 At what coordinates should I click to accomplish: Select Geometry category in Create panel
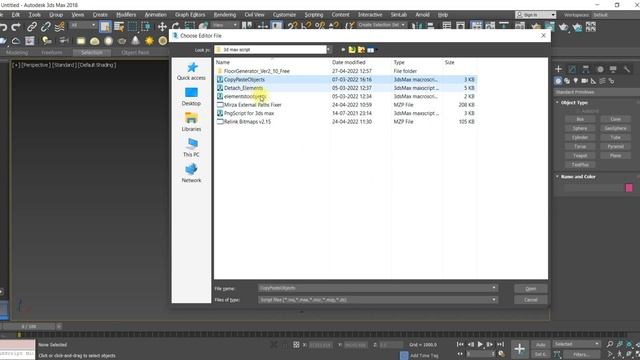tap(558, 81)
